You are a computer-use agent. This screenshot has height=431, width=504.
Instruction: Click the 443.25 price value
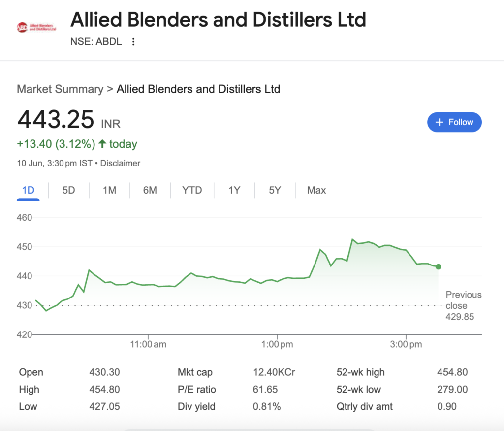coord(56,119)
